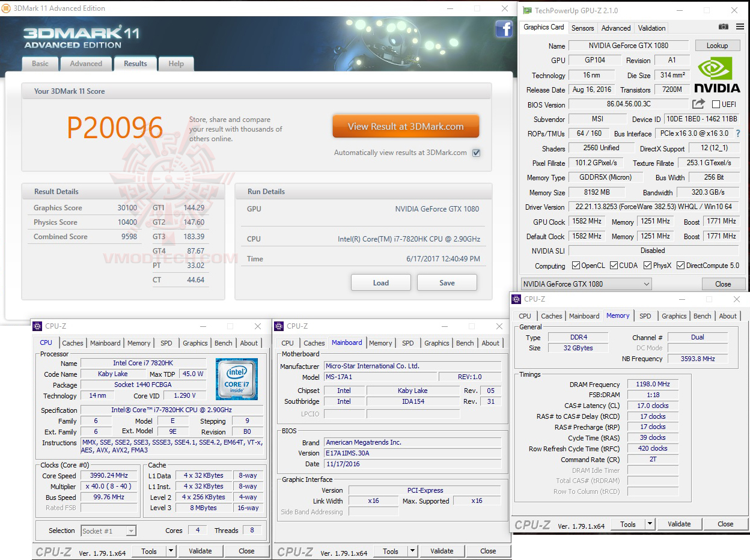The width and height of the screenshot is (750, 560).
Task: Click Tools button in CPU-Z Mainboard window
Action: point(391,551)
